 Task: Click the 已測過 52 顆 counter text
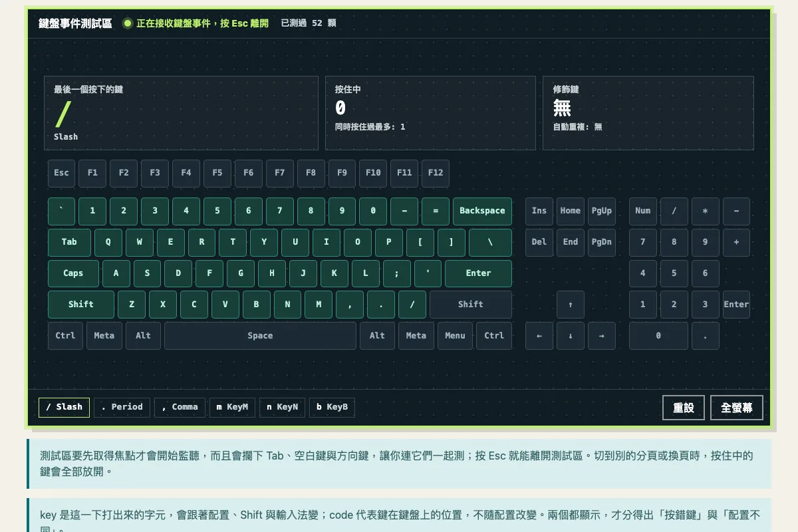tap(309, 23)
